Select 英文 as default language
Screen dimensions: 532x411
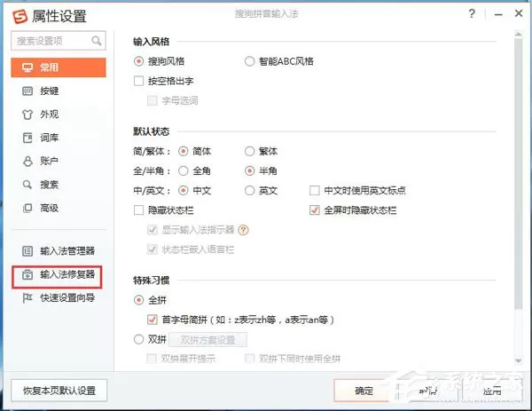[x=249, y=191]
